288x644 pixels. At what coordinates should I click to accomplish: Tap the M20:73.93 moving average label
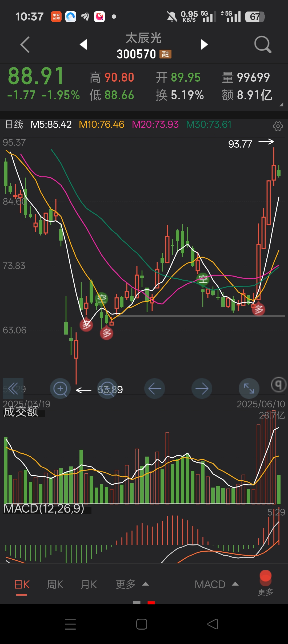[x=155, y=124]
